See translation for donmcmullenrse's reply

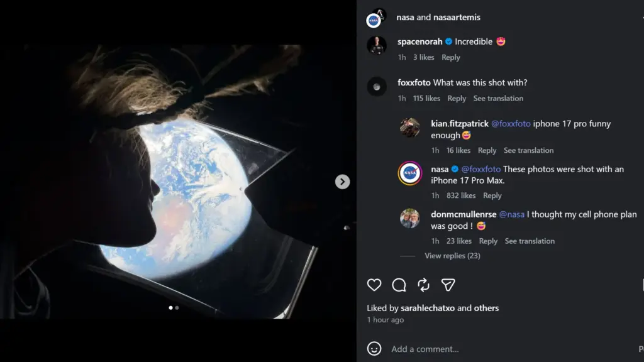(530, 241)
